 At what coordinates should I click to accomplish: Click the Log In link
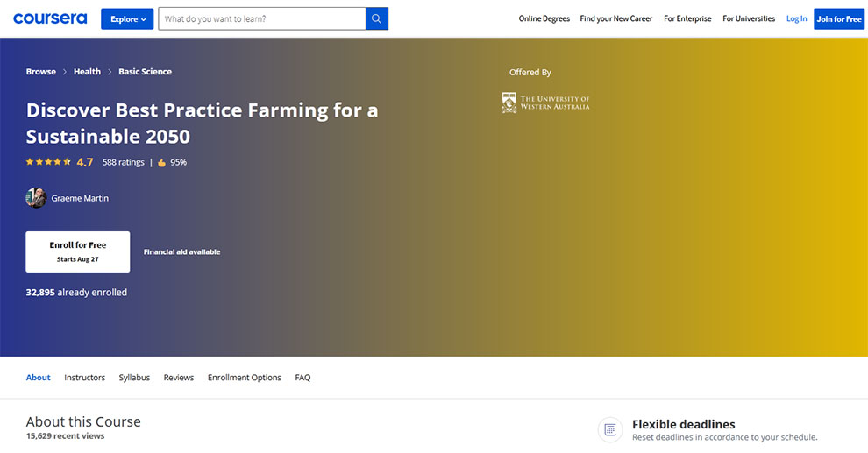(x=797, y=18)
